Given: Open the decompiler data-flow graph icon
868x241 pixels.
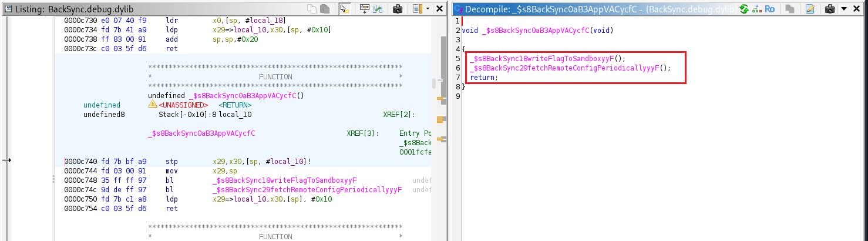Looking at the screenshot, I should (756, 9).
